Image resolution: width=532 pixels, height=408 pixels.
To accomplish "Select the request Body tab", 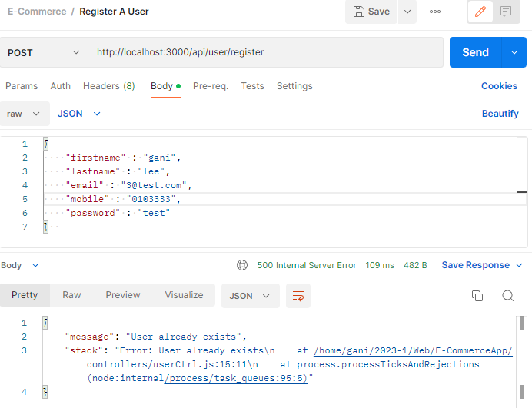I will click(x=165, y=86).
